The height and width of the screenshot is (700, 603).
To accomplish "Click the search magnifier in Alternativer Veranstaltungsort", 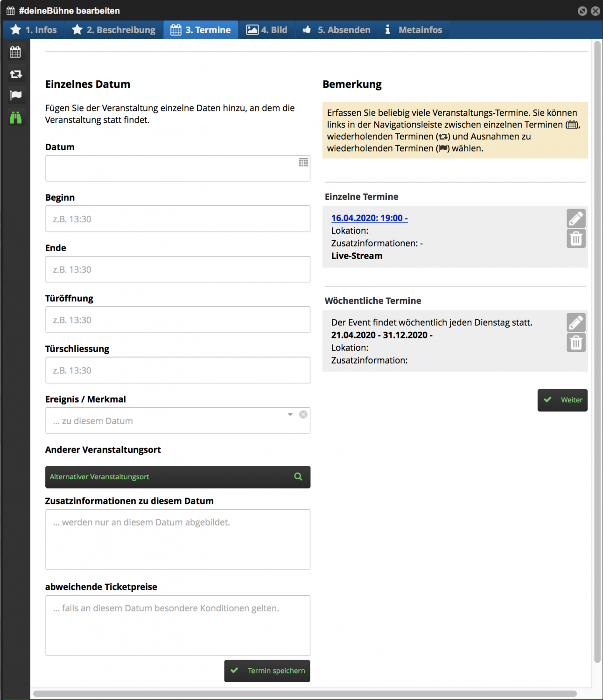I will [298, 476].
